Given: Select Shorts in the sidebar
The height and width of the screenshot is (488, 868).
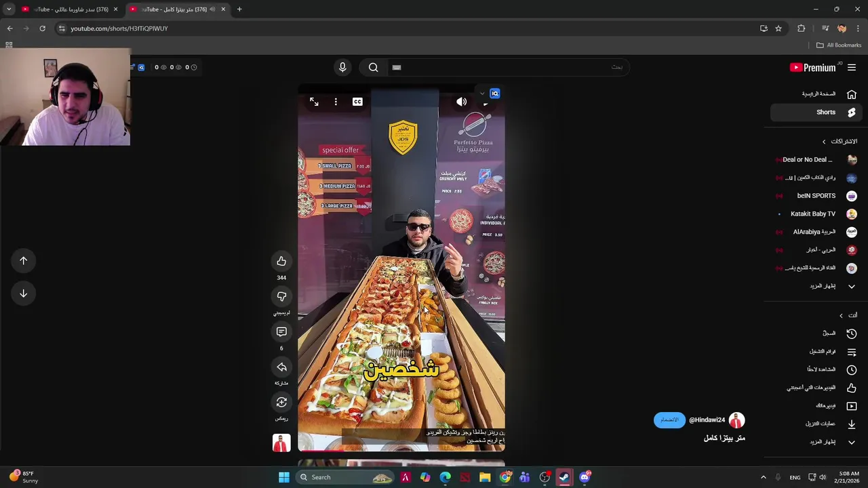Looking at the screenshot, I should click(x=817, y=113).
